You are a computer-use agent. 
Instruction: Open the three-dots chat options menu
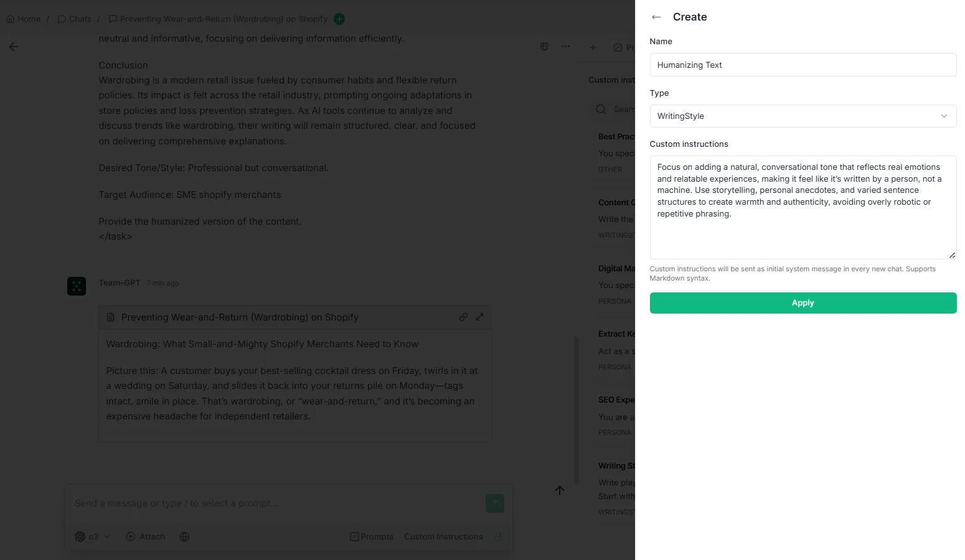click(x=565, y=47)
